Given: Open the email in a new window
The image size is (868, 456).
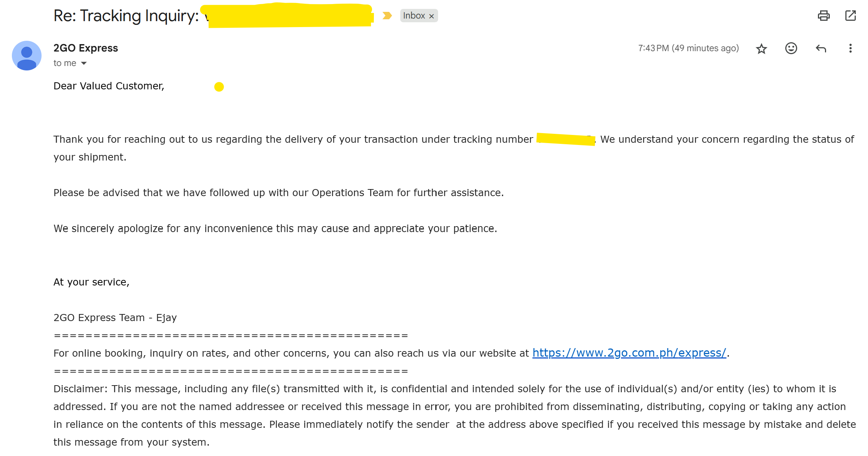Looking at the screenshot, I should tap(850, 16).
